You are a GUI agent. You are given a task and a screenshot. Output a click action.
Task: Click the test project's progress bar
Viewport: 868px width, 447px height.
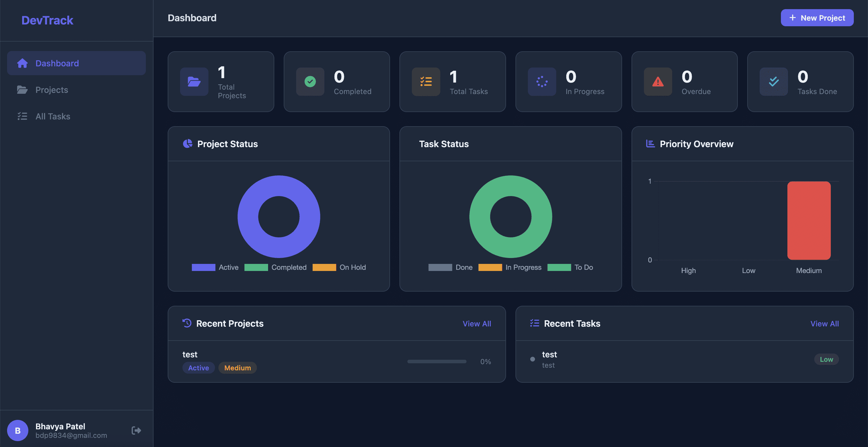[x=437, y=361]
